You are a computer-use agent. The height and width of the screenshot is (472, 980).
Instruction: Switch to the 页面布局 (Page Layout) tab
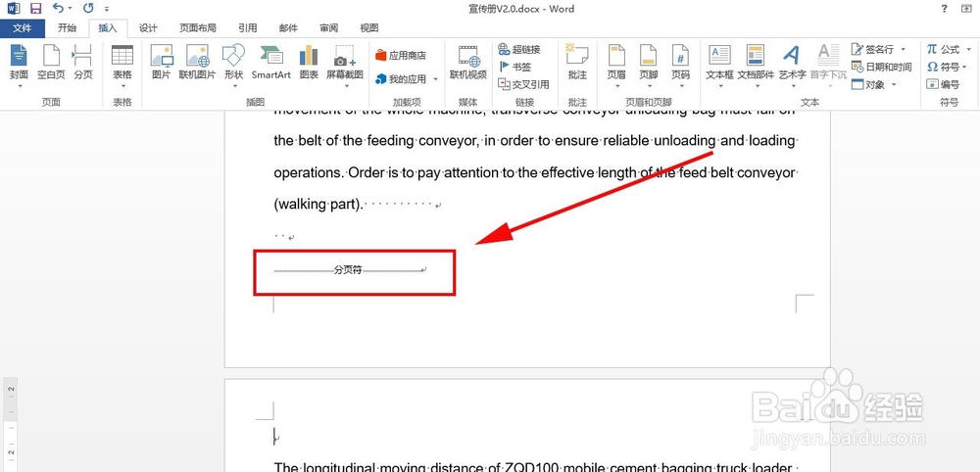coord(198,28)
